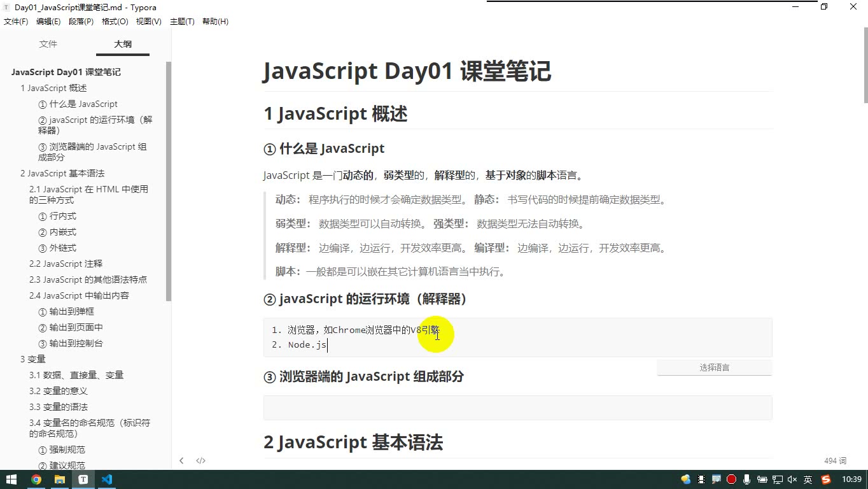Click the 选择语言 code language field
The image size is (868, 489).
[x=714, y=367]
